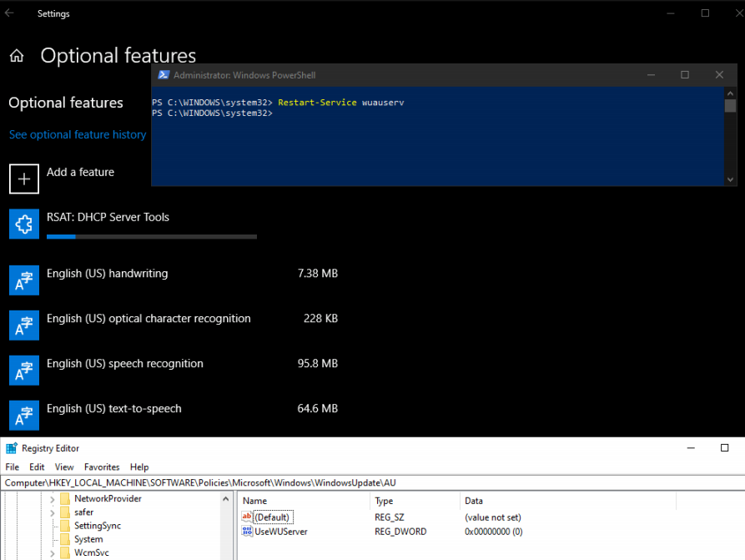The image size is (745, 560).
Task: Click the plus icon for Add a feature
Action: tap(24, 179)
